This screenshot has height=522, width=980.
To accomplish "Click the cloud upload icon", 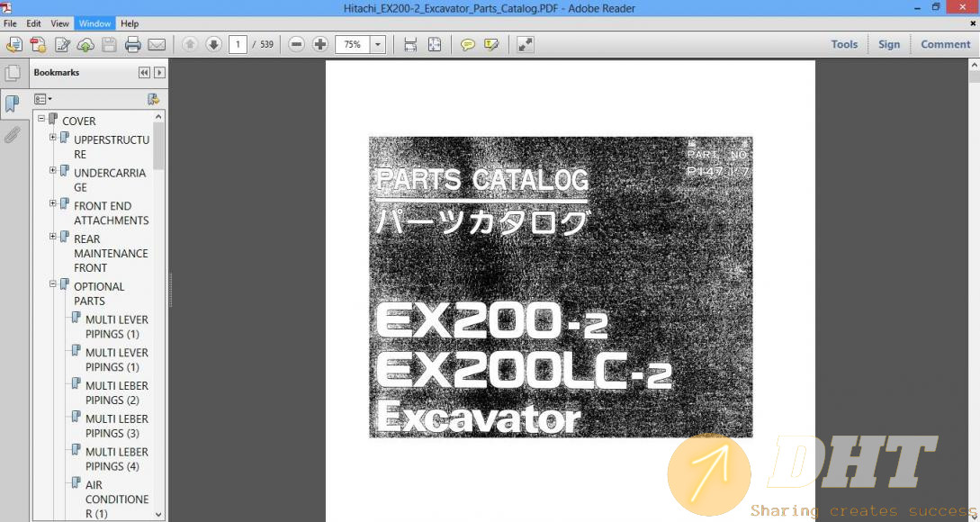I will [x=85, y=44].
